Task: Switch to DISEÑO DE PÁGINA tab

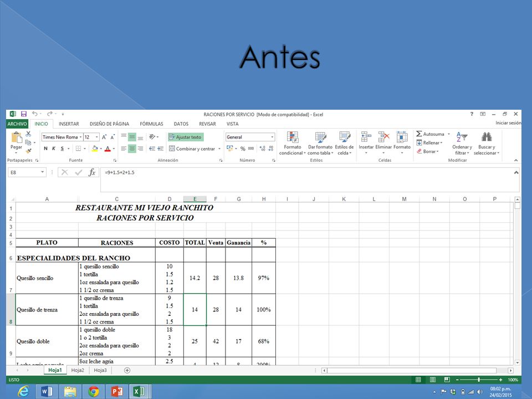Action: pyautogui.click(x=109, y=124)
